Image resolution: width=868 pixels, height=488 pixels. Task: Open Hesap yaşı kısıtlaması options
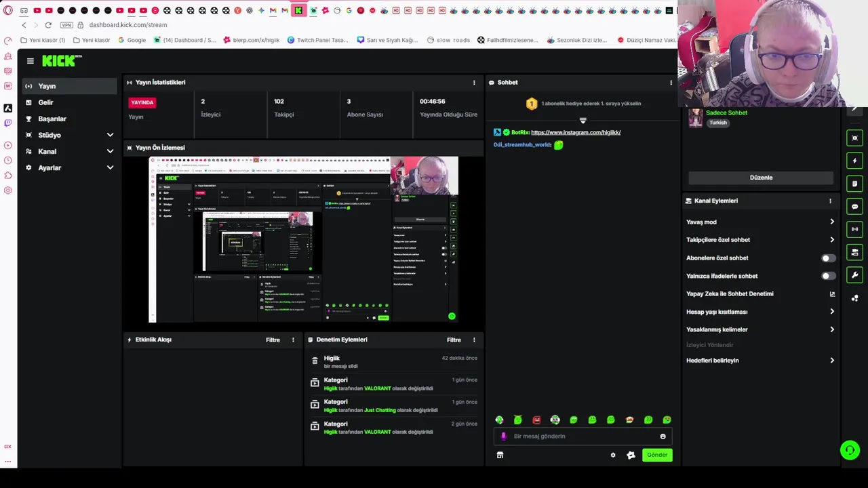(760, 312)
